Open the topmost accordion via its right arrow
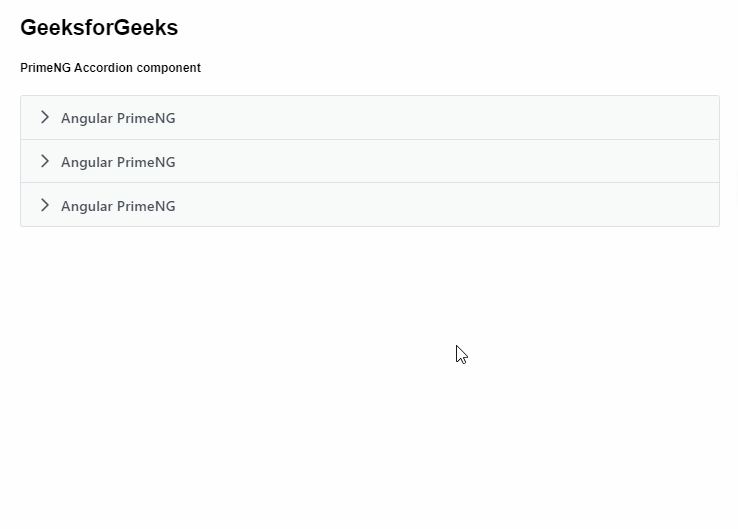The height and width of the screenshot is (529, 738). click(x=45, y=117)
